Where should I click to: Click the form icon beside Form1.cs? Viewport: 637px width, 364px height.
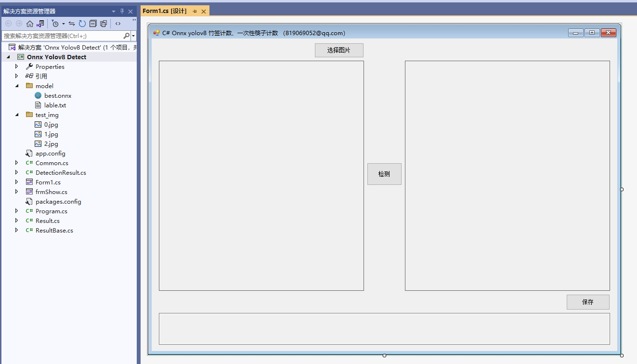pos(29,182)
